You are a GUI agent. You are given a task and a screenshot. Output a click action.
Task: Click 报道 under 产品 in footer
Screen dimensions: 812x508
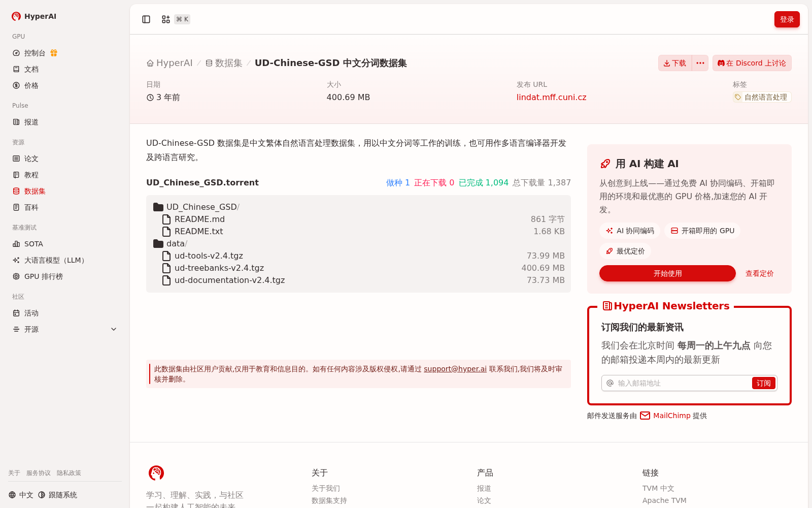coord(484,488)
